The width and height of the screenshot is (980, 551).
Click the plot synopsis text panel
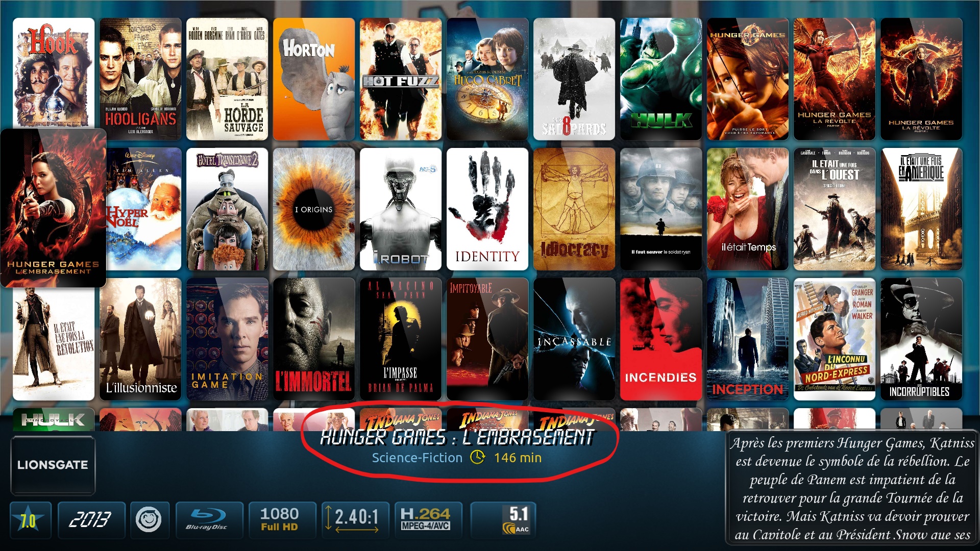[852, 488]
